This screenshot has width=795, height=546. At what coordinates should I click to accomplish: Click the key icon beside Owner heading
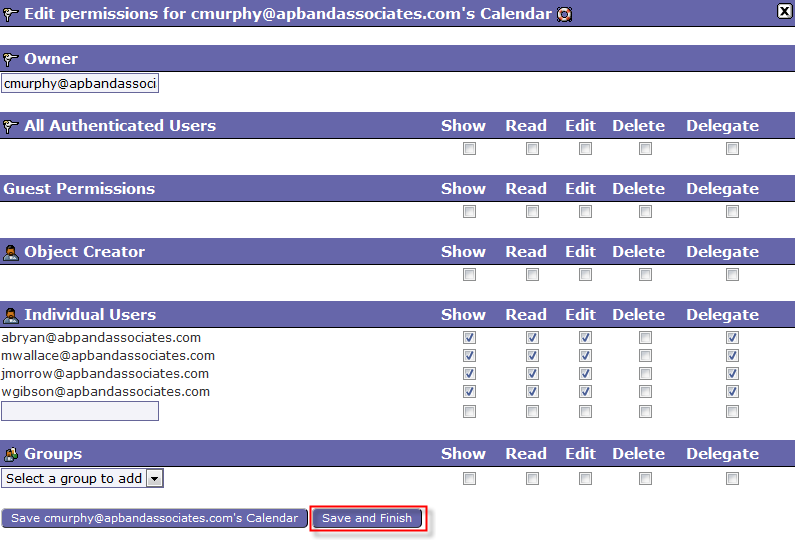pos(11,59)
